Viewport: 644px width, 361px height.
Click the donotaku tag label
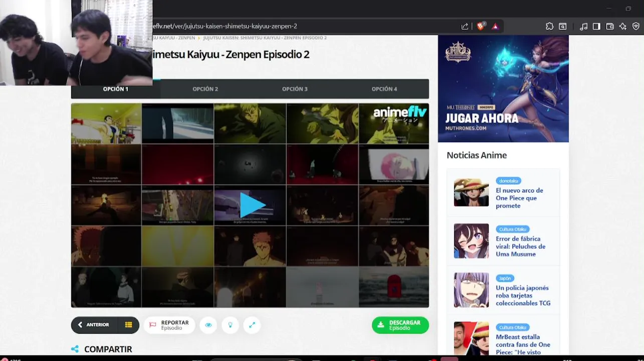(508, 180)
